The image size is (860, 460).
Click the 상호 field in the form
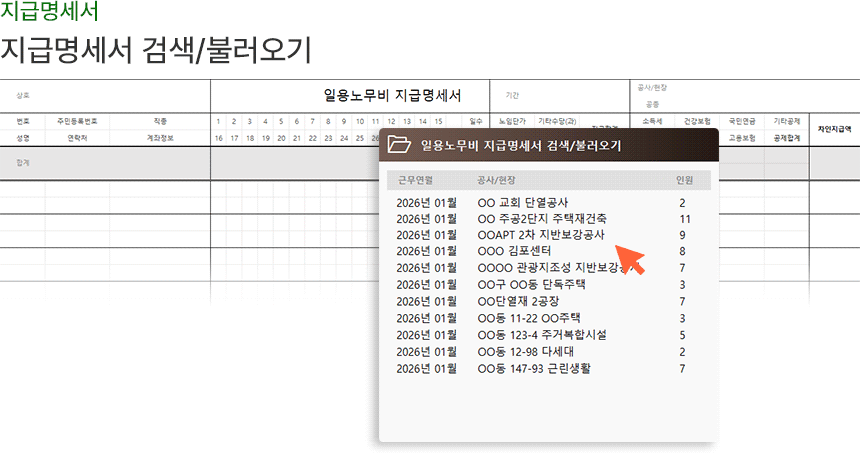click(x=23, y=96)
